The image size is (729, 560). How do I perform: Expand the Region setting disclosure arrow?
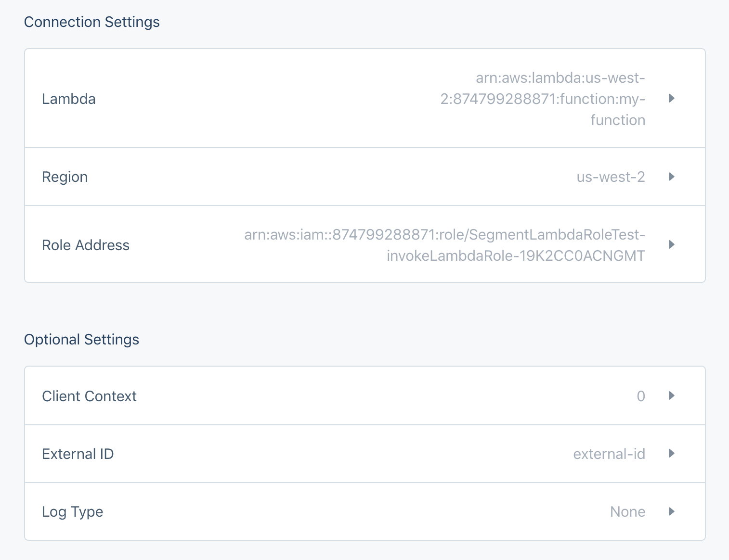click(x=671, y=177)
